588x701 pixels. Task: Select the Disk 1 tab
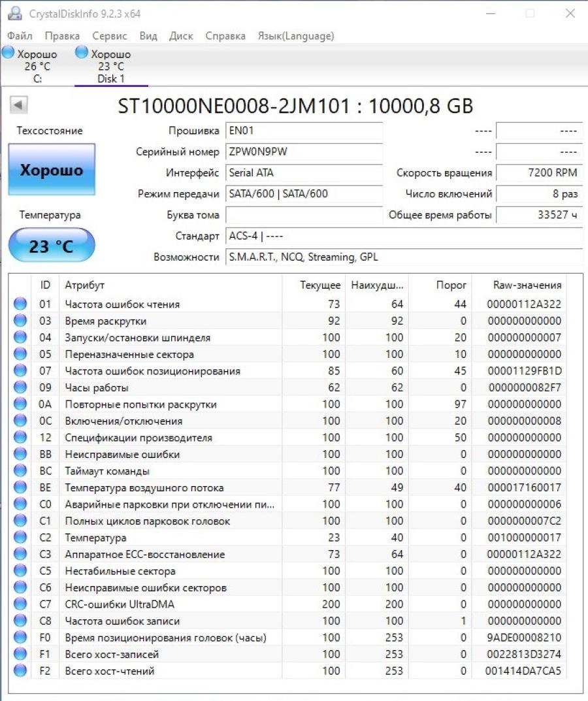tap(110, 67)
